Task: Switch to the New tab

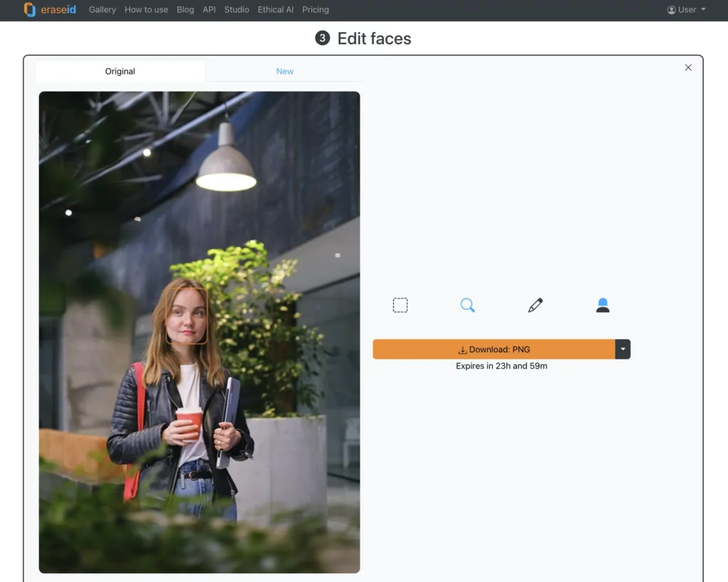Action: [284, 71]
